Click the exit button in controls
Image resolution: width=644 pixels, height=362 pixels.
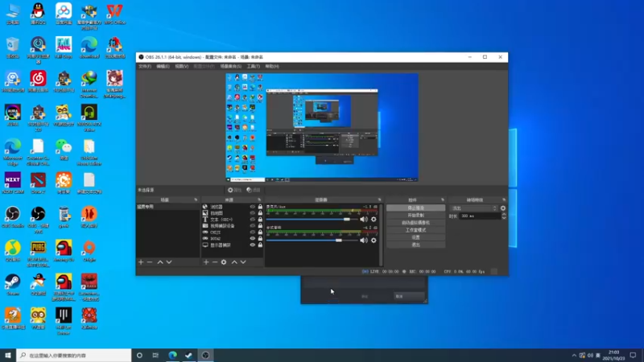click(x=415, y=245)
